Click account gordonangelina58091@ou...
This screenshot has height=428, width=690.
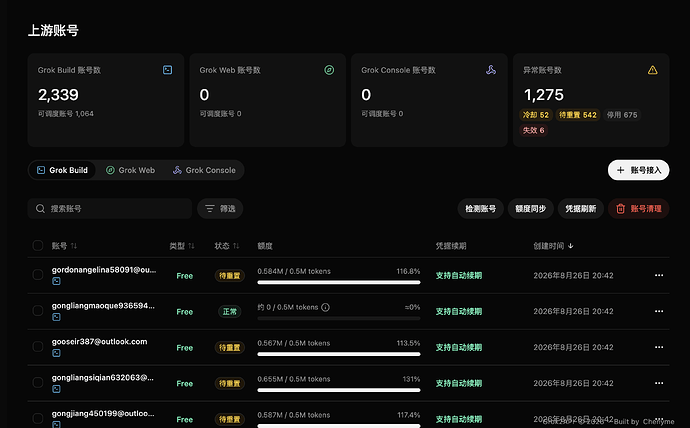coord(104,270)
